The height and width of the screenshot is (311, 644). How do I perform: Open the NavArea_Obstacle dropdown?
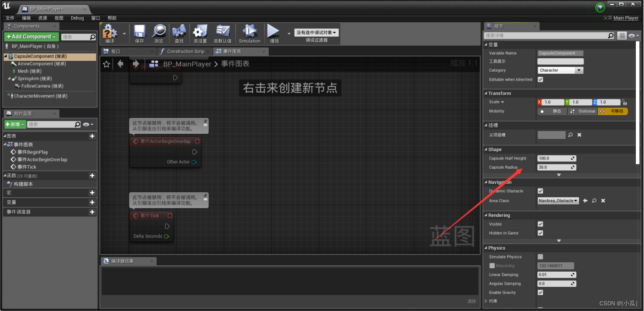(558, 201)
